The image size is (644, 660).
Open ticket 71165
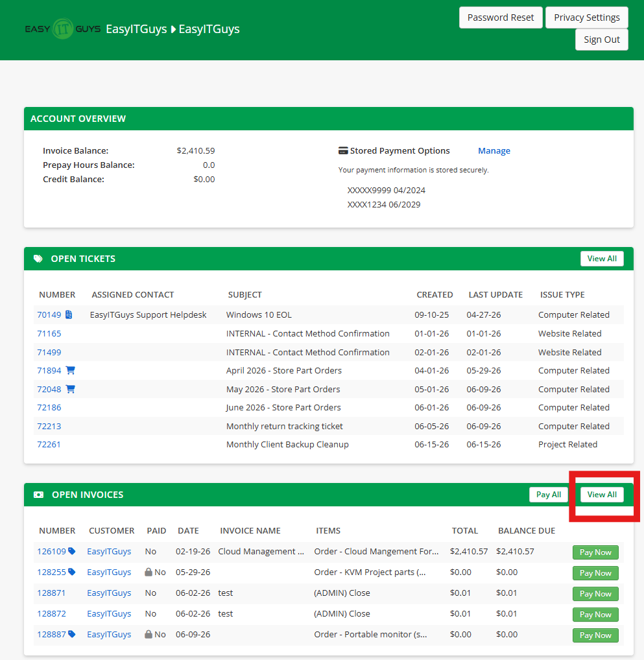[49, 333]
